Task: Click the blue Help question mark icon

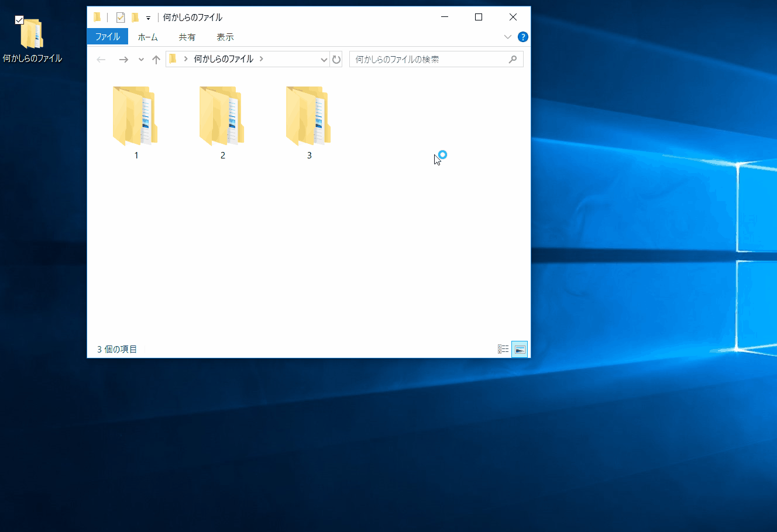Action: [x=523, y=37]
